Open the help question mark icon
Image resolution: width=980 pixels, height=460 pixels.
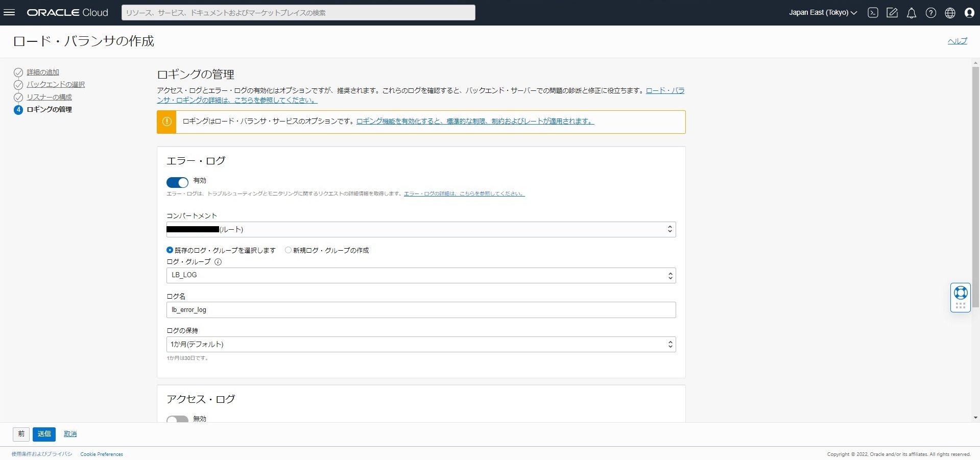(930, 13)
